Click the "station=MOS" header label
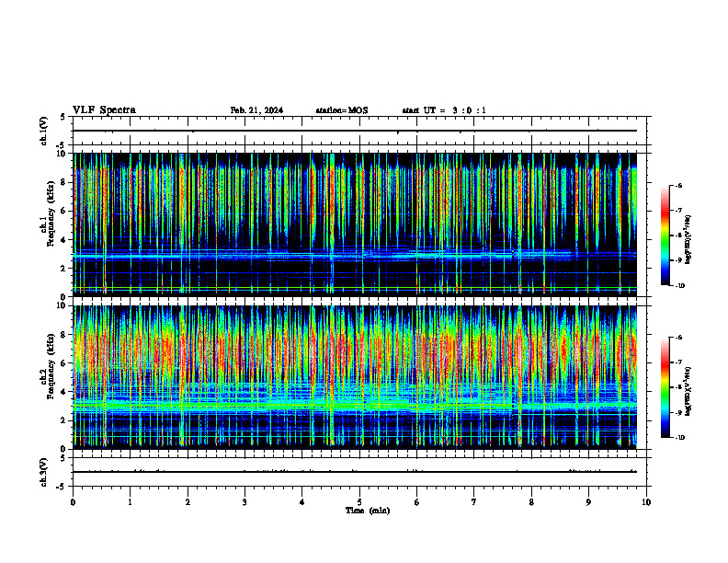728x563 pixels. point(342,110)
